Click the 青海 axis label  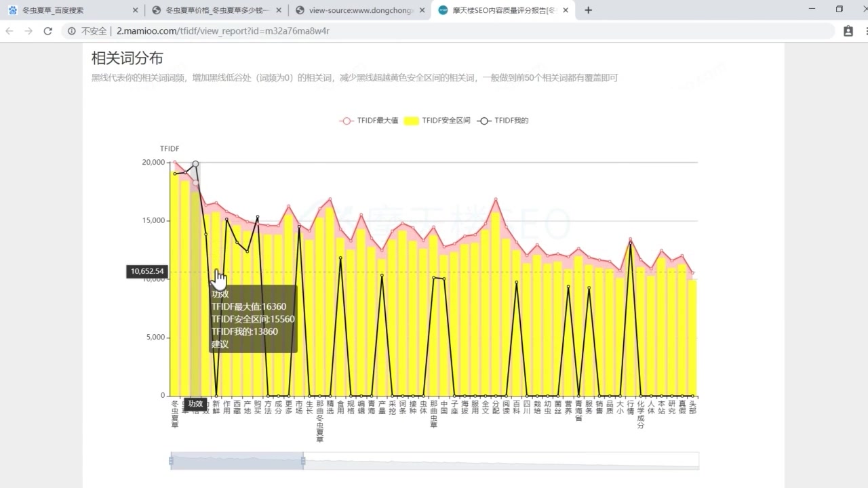[372, 407]
